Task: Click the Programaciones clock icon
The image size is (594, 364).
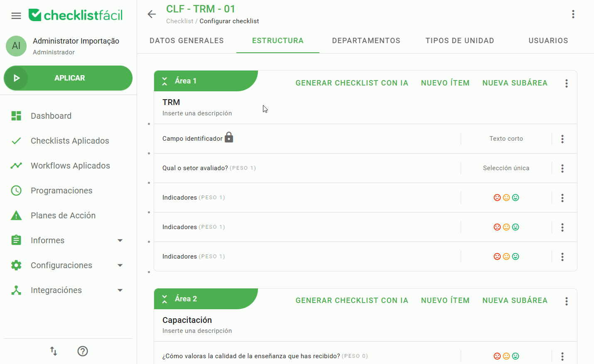Action: (16, 191)
